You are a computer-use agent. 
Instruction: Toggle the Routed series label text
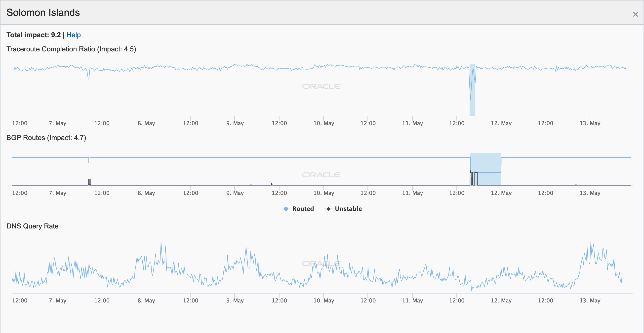(x=303, y=209)
